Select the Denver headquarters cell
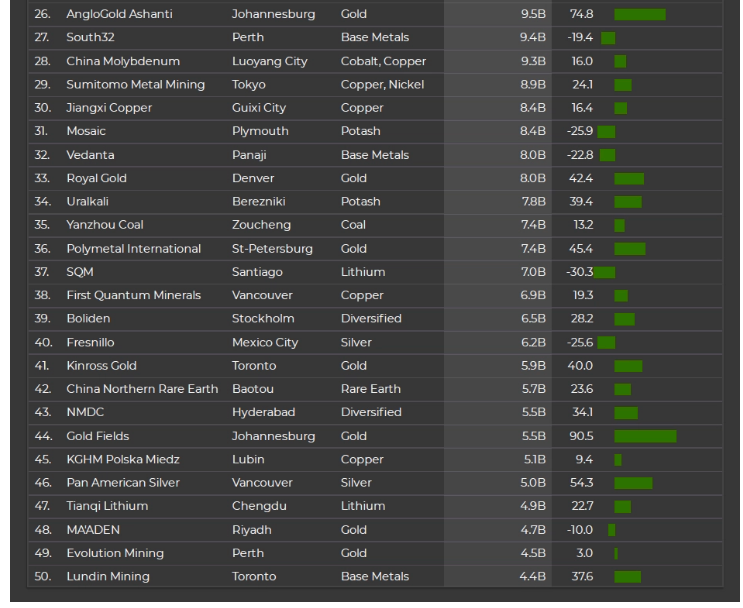Viewport: 743px width, 608px height. click(x=253, y=178)
